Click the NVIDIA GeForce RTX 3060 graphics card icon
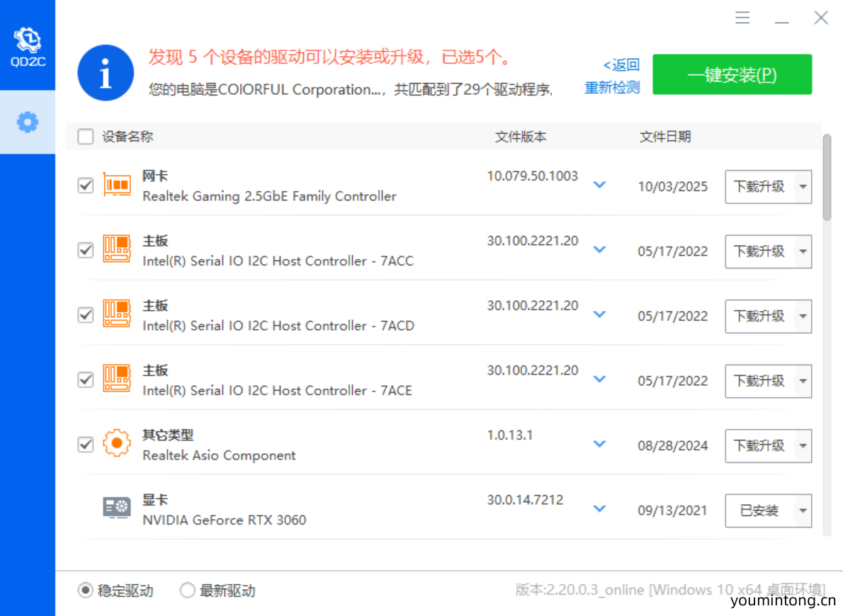843x616 pixels. (x=117, y=508)
